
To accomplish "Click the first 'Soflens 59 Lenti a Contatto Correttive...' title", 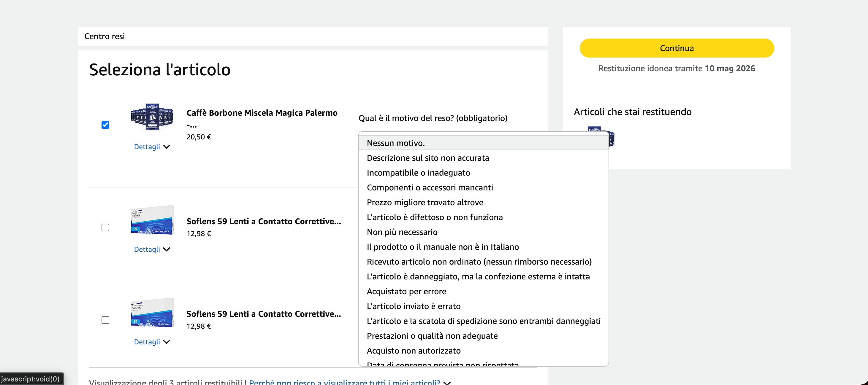I will tap(264, 221).
